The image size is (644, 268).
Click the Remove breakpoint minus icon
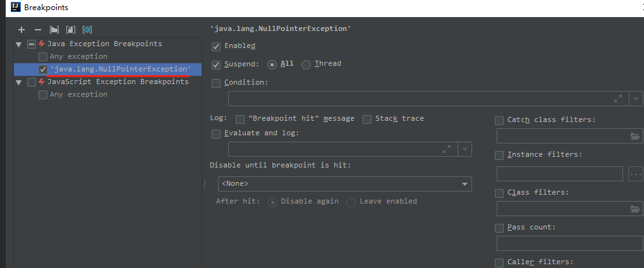coord(37,30)
